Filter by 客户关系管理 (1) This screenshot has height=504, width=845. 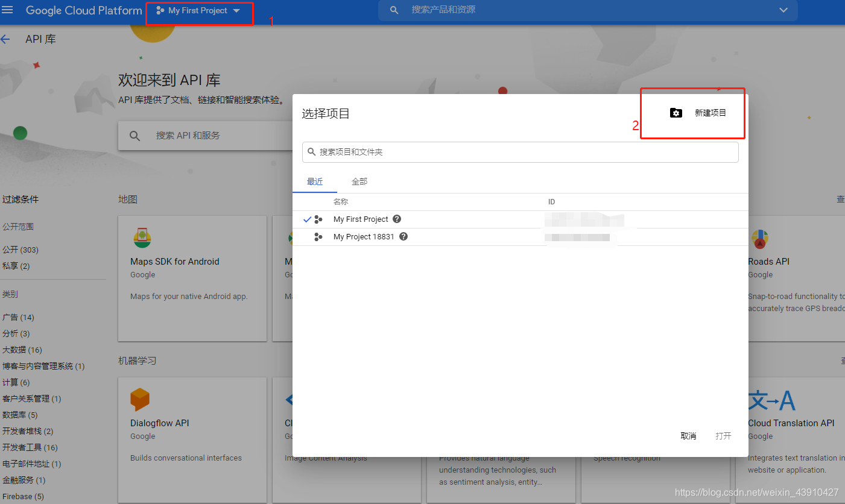coord(31,398)
